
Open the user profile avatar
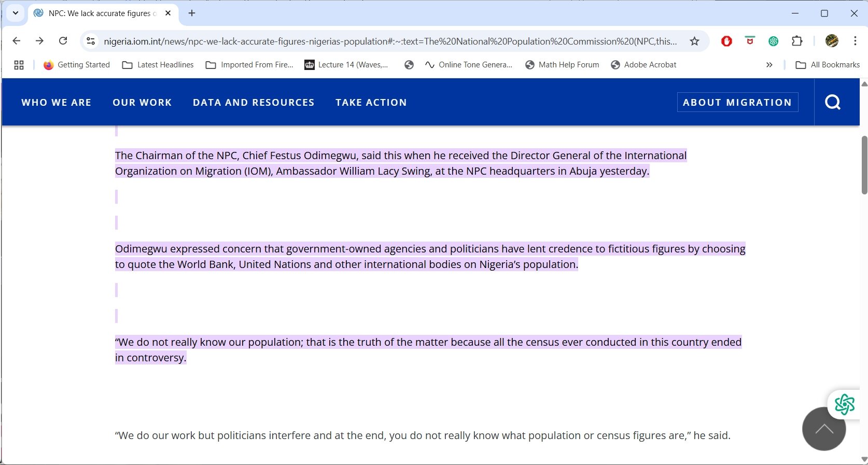click(832, 41)
